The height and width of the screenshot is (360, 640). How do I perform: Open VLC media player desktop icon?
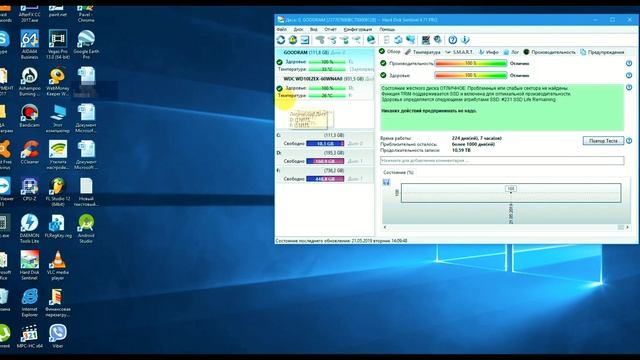(x=58, y=266)
